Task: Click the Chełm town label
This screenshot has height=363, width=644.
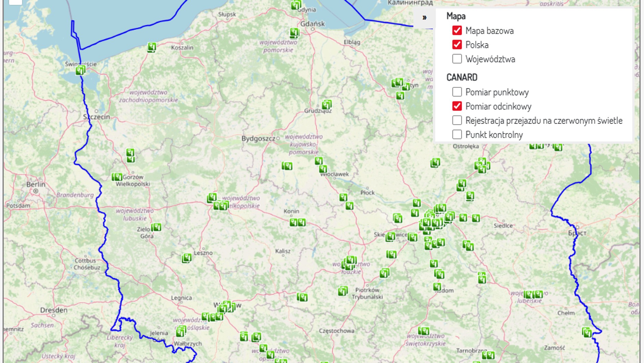Action: [566, 313]
